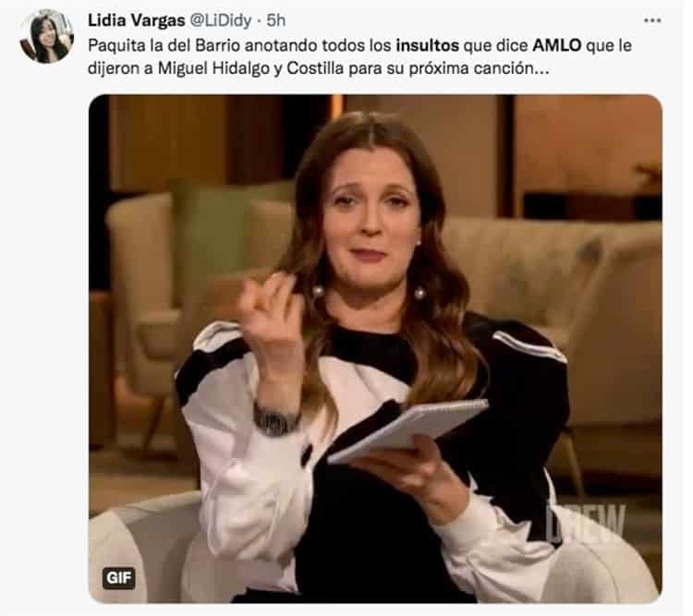Click the DREW watermark on the GIF
This screenshot has width=693, height=616.
(x=585, y=524)
